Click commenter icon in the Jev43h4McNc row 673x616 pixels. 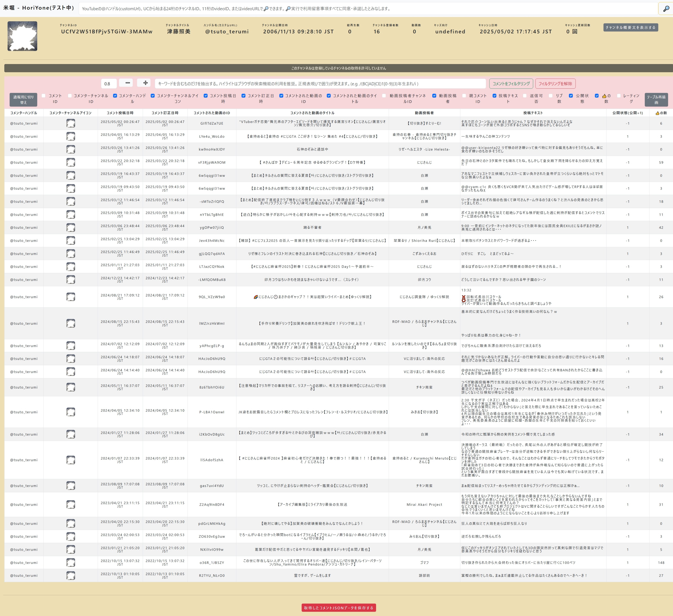(x=70, y=241)
